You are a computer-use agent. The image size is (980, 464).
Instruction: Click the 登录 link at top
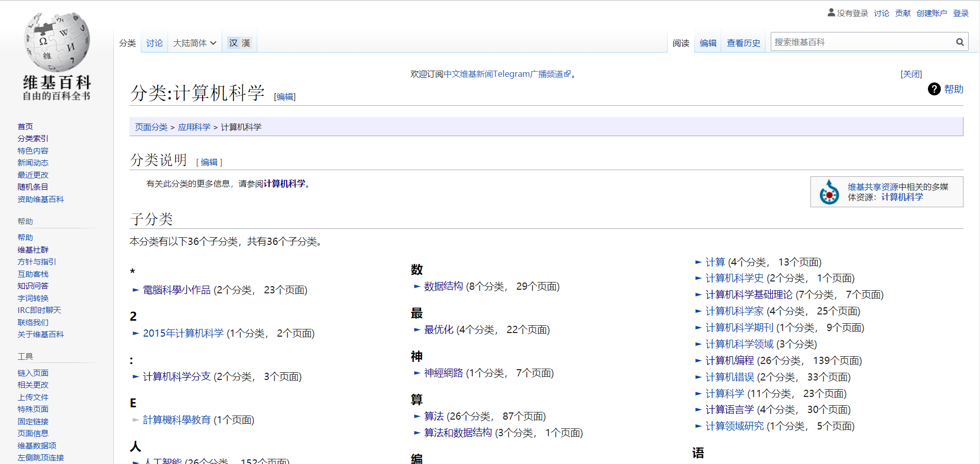[960, 13]
